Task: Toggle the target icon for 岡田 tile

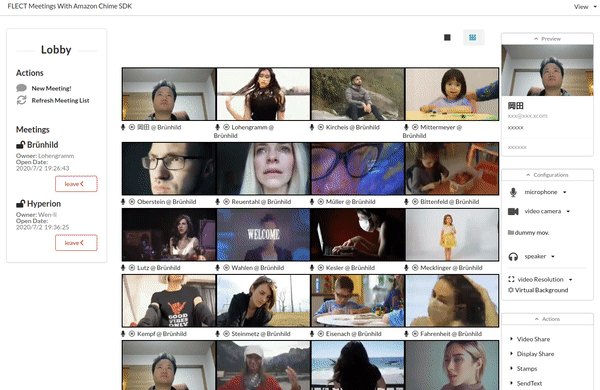Action: click(x=132, y=127)
